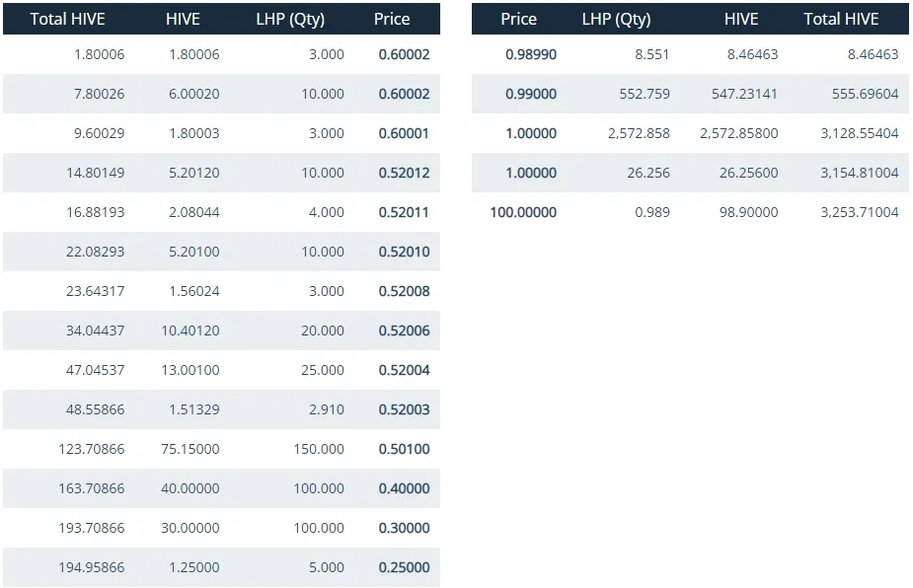Screen dimensions: 913x588
Task: Click the total 47.04537
Action: [x=95, y=370]
